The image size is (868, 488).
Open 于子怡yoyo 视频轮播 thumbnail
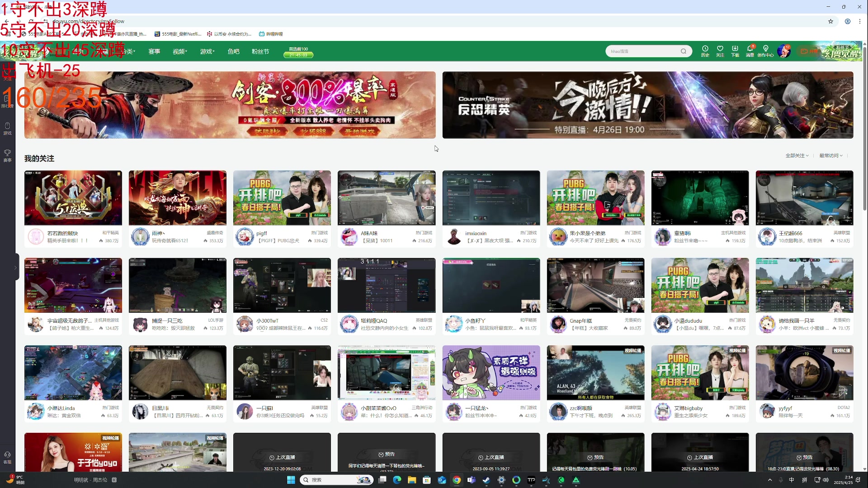[73, 452]
